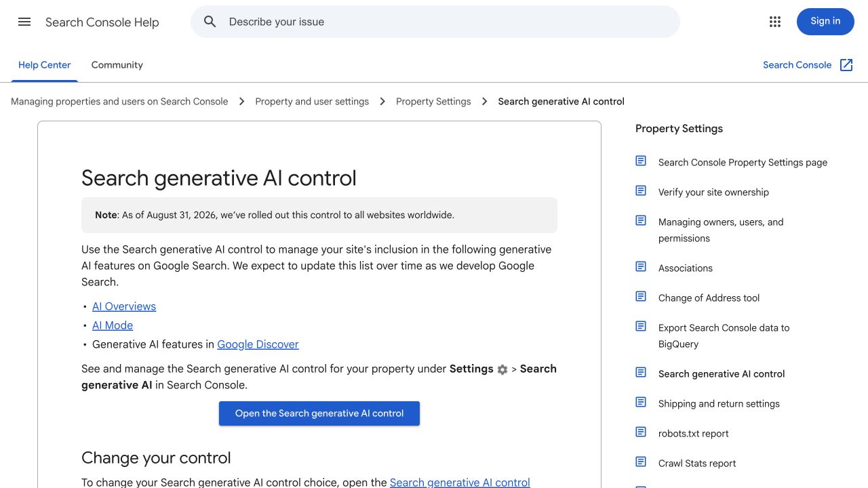Switch to the Help Center tab
Screen dimensions: 868x488
click(x=45, y=65)
